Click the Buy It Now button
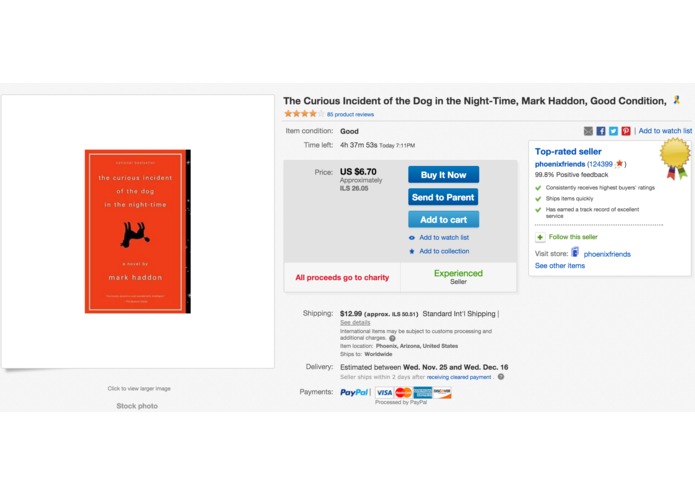 point(443,175)
